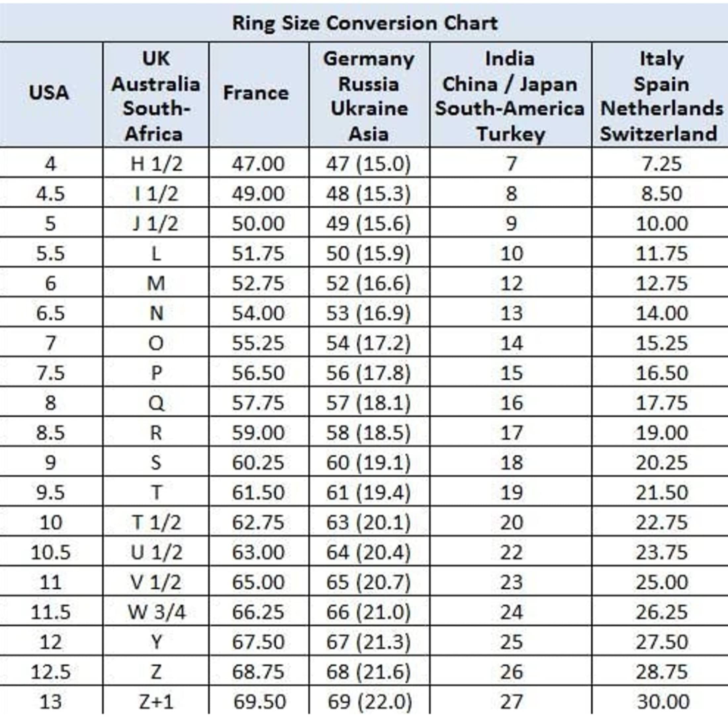Select Germany cell 54 (17.2)
Image resolution: width=728 pixels, height=719 pixels.
(x=369, y=342)
